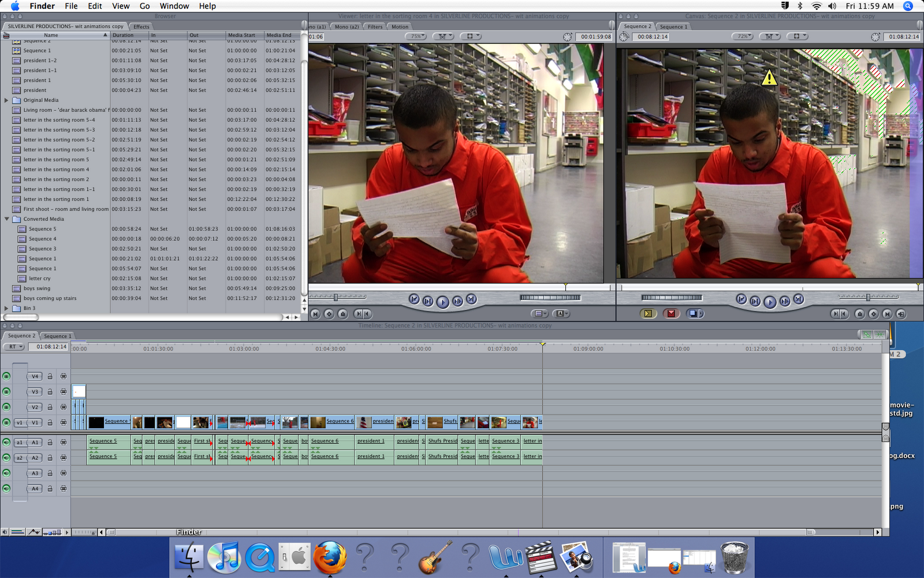Click the Add Keyframe button in the Canvas
Viewport: 924px width, 578px height.
[874, 314]
